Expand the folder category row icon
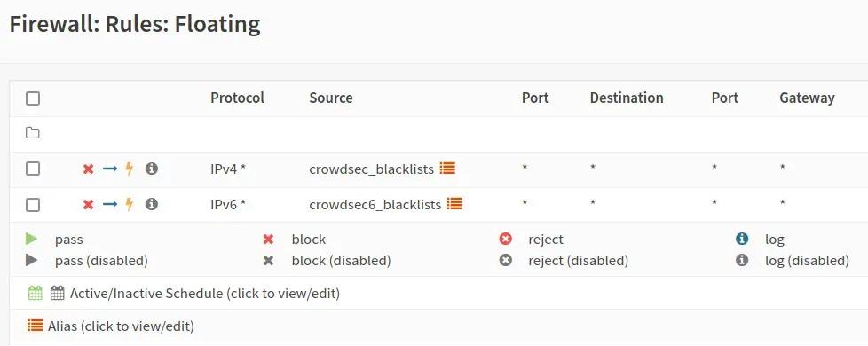This screenshot has width=868, height=346. click(33, 133)
